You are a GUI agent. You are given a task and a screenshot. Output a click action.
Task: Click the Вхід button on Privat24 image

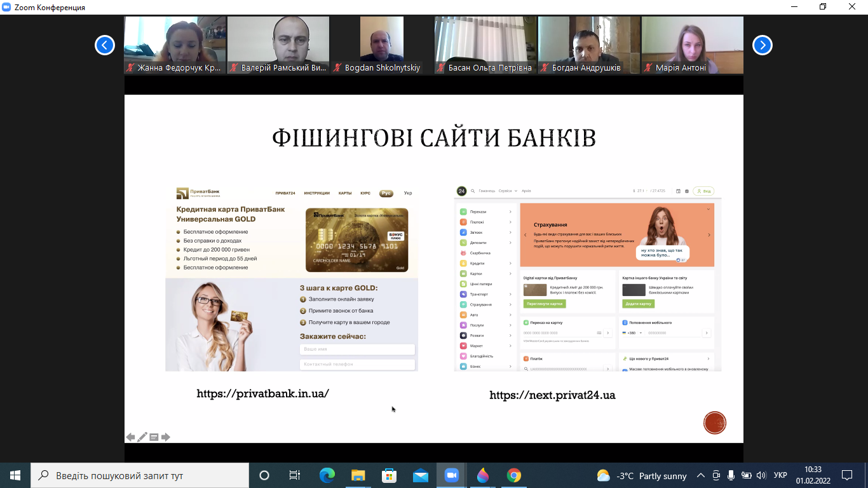coord(704,191)
